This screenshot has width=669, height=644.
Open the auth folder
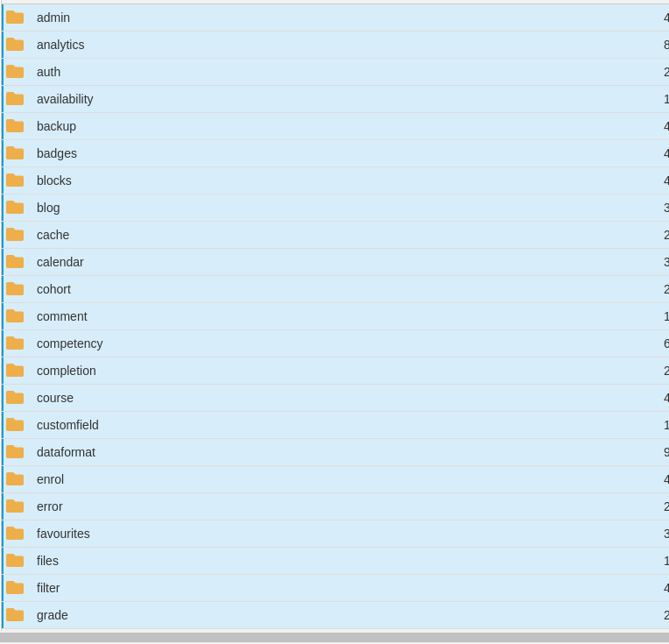point(48,72)
